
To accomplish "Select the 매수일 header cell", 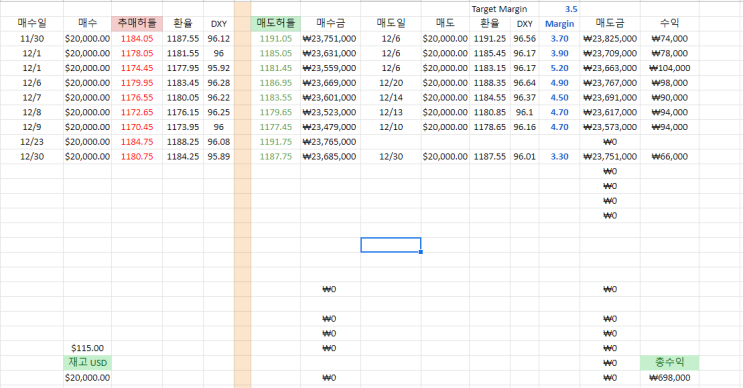I will point(32,23).
